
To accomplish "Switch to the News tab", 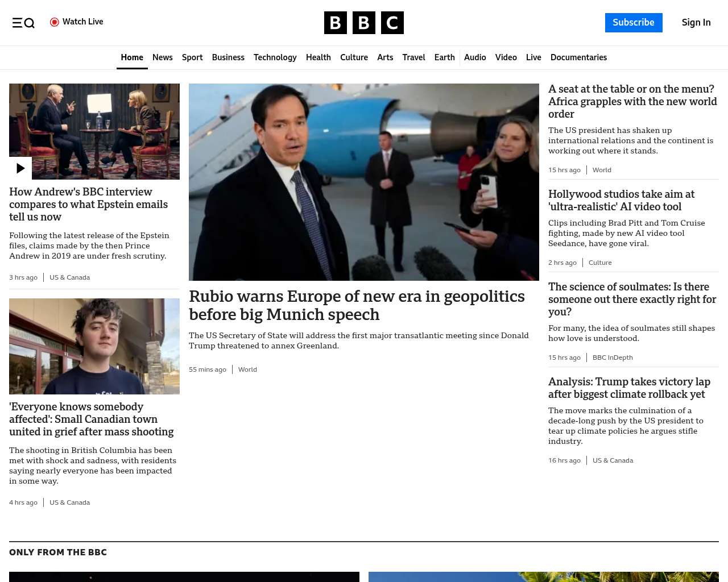I will [162, 57].
